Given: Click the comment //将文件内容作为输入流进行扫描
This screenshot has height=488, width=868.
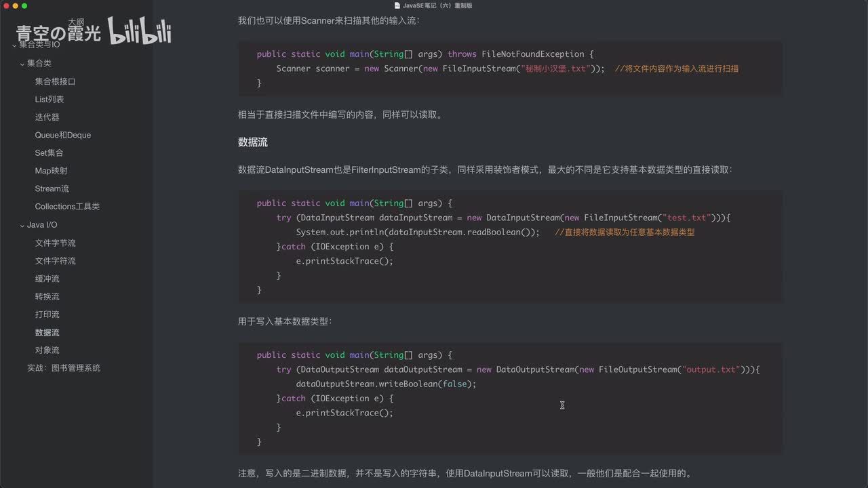Looking at the screenshot, I should click(677, 68).
